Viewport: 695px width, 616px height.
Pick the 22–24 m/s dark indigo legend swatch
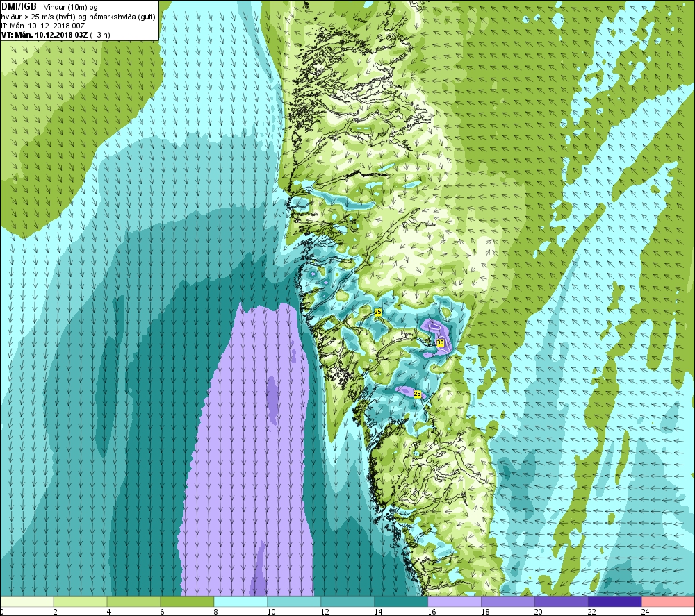[615, 601]
